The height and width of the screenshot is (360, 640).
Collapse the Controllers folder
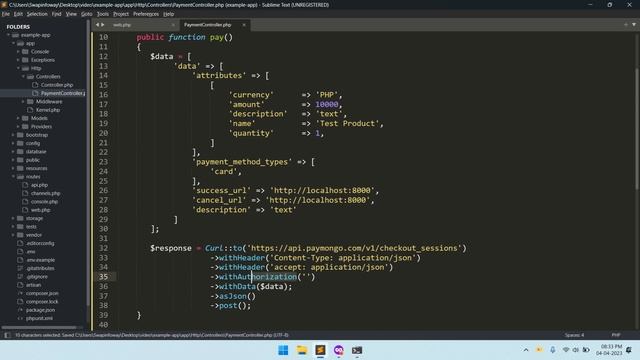click(23, 77)
